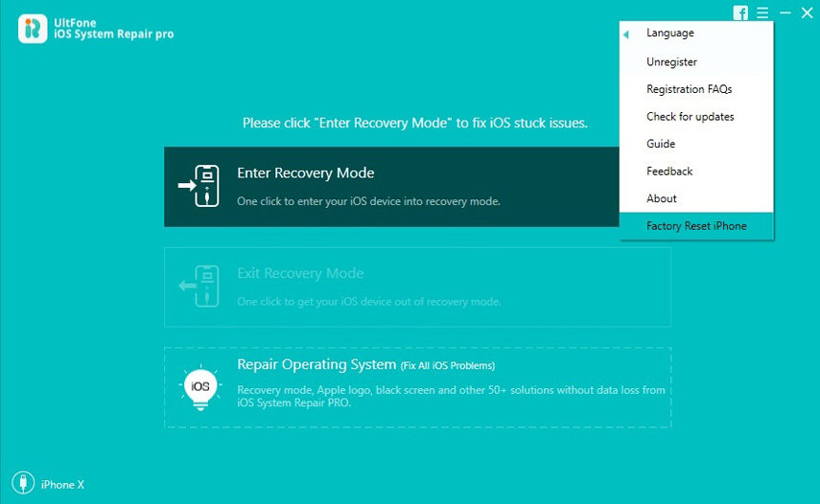The height and width of the screenshot is (504, 820).
Task: Toggle the hamburger menu icon
Action: click(762, 12)
